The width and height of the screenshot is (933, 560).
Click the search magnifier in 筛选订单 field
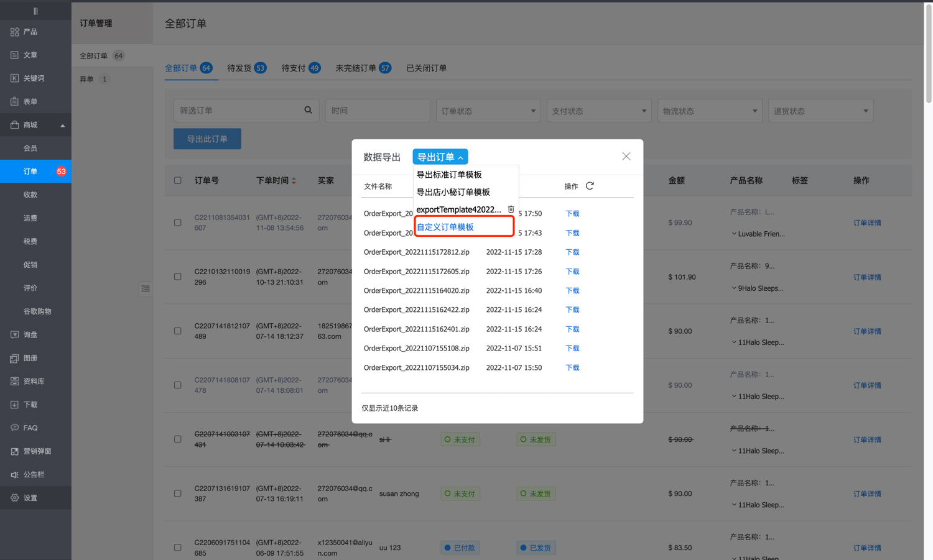click(x=308, y=110)
